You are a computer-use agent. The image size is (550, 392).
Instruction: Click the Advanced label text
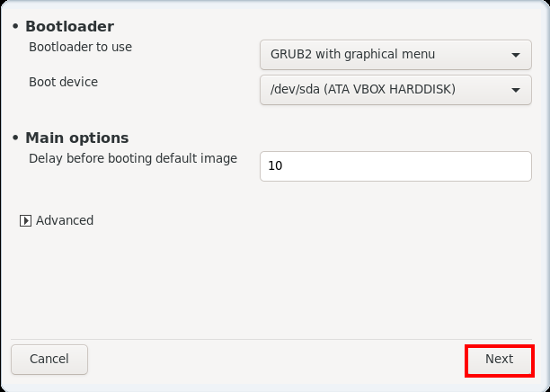coord(65,220)
